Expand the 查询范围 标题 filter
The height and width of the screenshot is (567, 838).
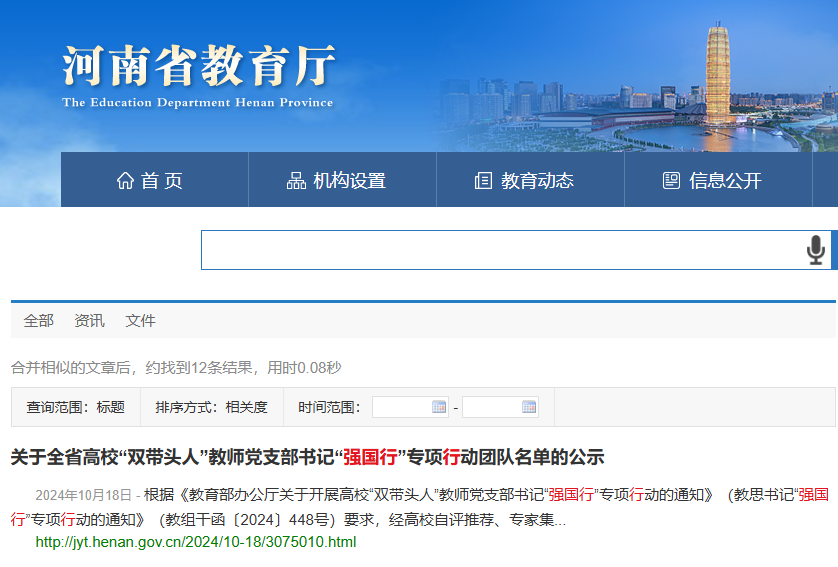[x=75, y=407]
